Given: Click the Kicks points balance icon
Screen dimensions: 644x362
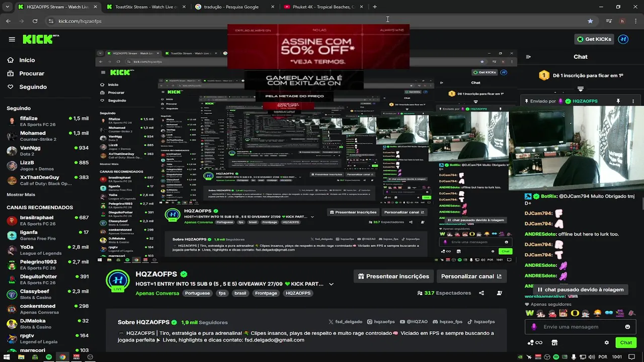Looking at the screenshot, I should coord(535,342).
